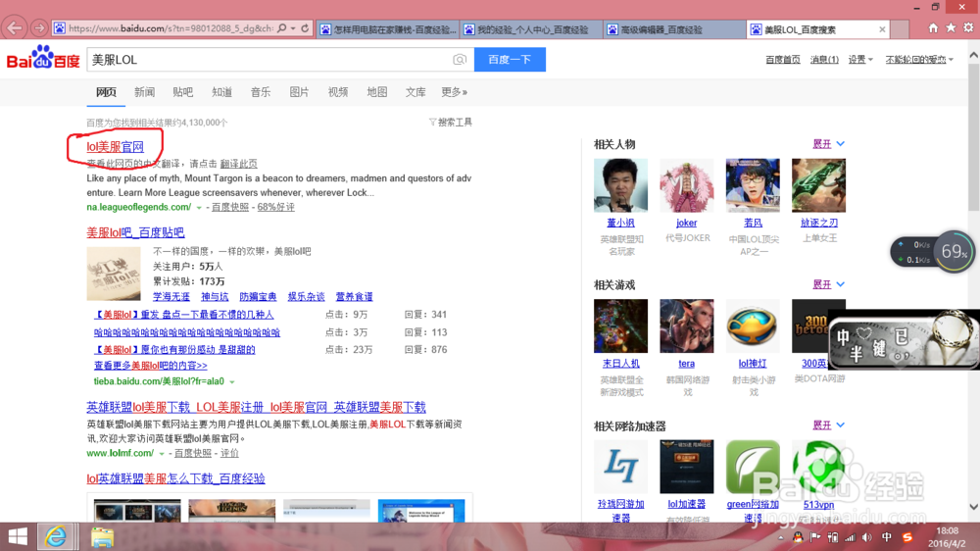
Task: Open the Favorites star icon
Action: (x=951, y=28)
